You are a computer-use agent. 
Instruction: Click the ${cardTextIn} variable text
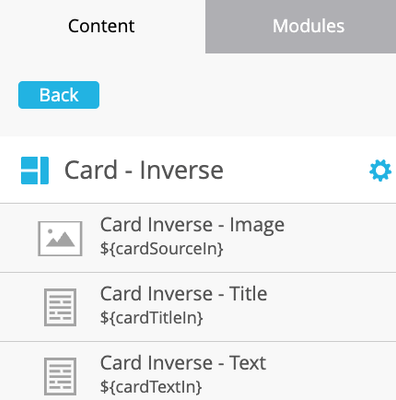151,387
